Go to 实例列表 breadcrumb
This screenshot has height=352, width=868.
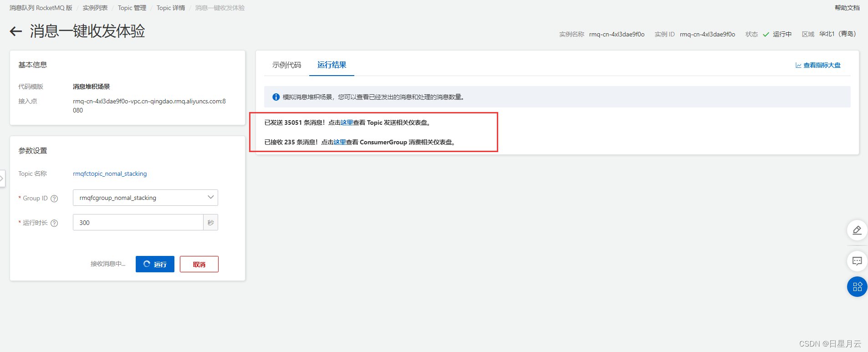pyautogui.click(x=95, y=8)
